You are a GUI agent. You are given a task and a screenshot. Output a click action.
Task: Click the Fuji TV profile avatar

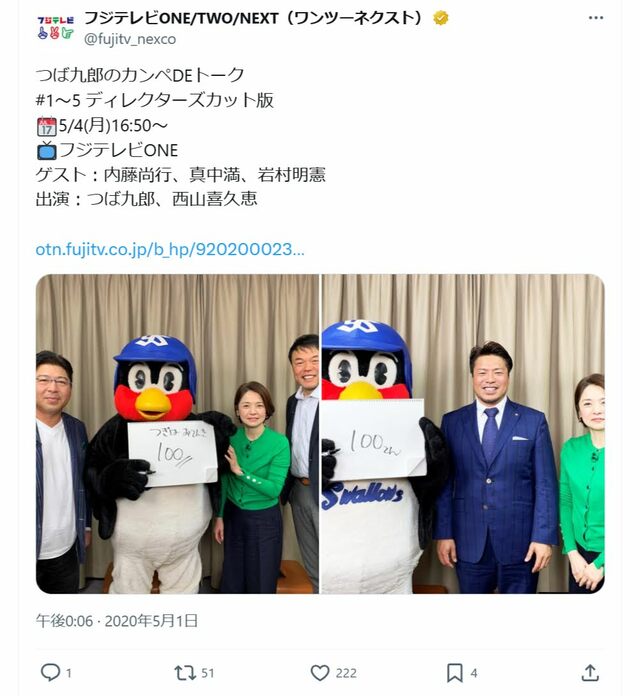pyautogui.click(x=55, y=28)
